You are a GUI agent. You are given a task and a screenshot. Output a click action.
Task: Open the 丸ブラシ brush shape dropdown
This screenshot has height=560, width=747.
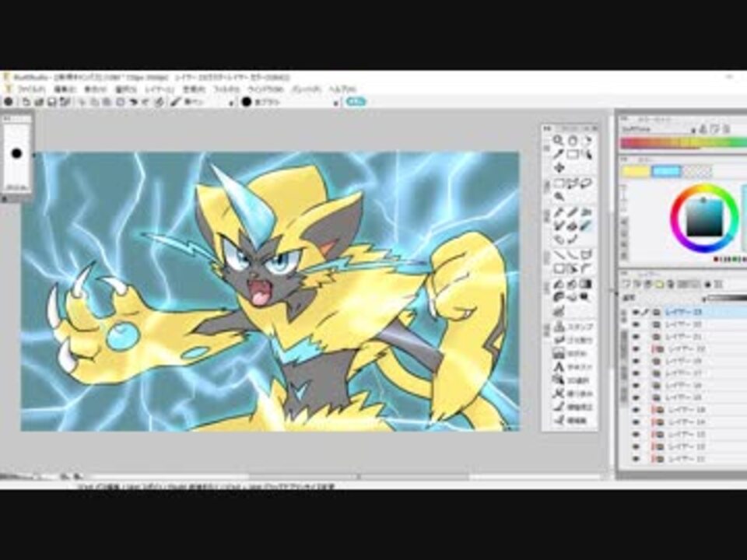tap(335, 103)
